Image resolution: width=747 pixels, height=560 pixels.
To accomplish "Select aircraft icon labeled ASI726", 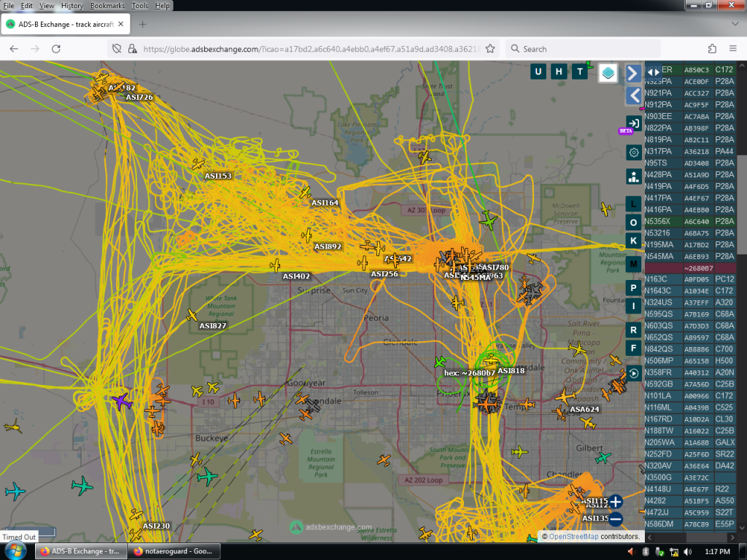I will coord(119,87).
